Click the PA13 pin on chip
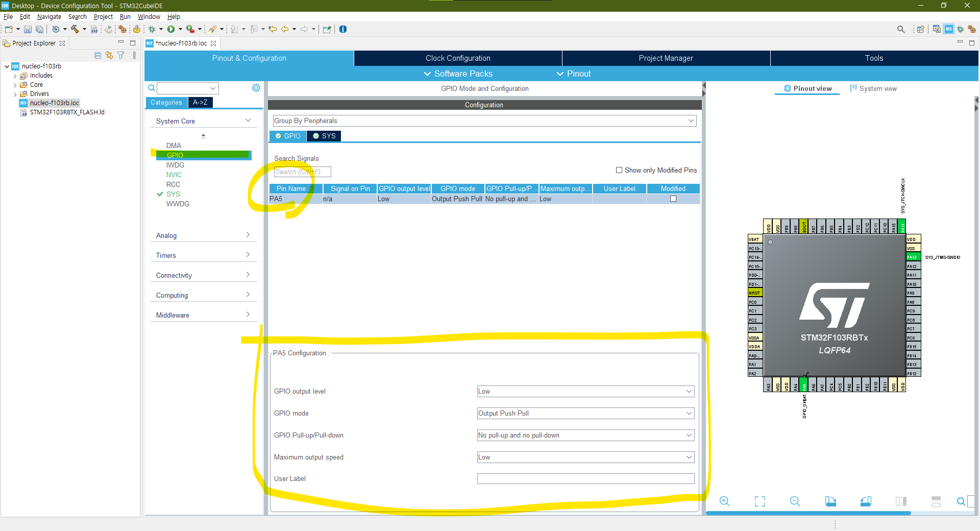Screen dimensions: 980x531 913,257
